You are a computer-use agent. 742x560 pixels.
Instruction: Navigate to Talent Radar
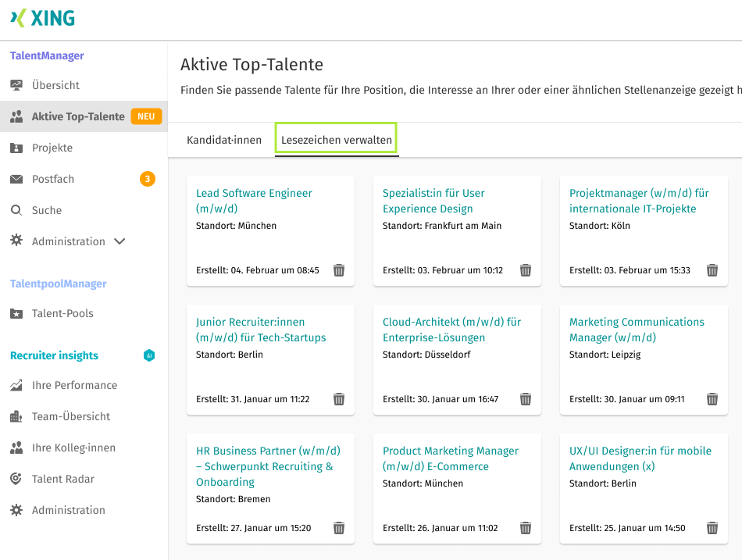62,479
